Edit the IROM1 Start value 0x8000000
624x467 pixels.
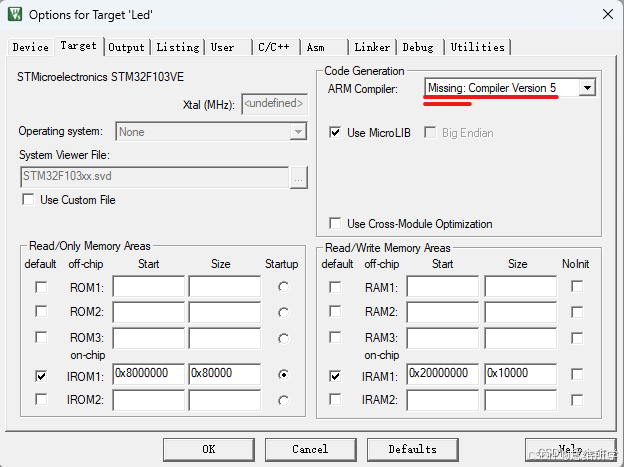tap(148, 373)
